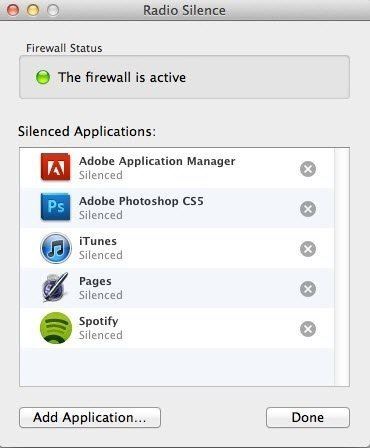Click the green Spotify icon

click(56, 328)
